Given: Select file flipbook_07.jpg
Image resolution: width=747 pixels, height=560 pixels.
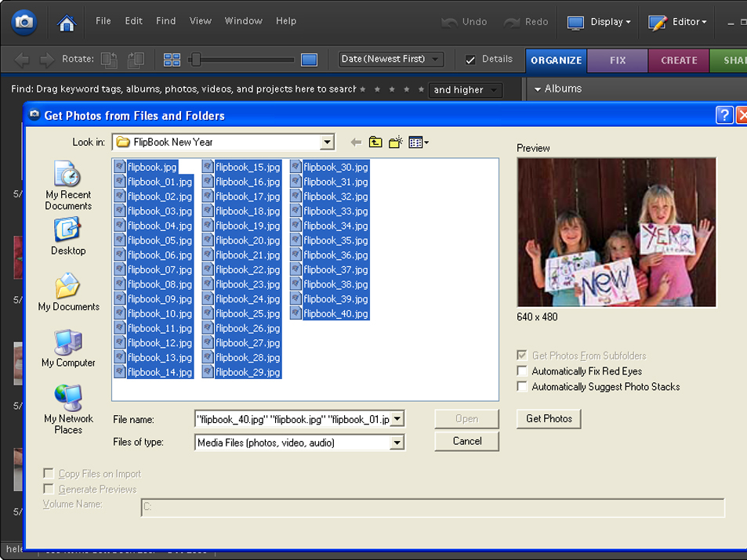Looking at the screenshot, I should pyautogui.click(x=154, y=269).
